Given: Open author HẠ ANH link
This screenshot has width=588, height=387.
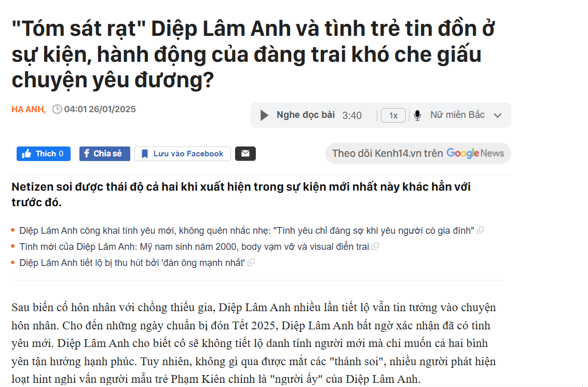Looking at the screenshot, I should [x=29, y=109].
